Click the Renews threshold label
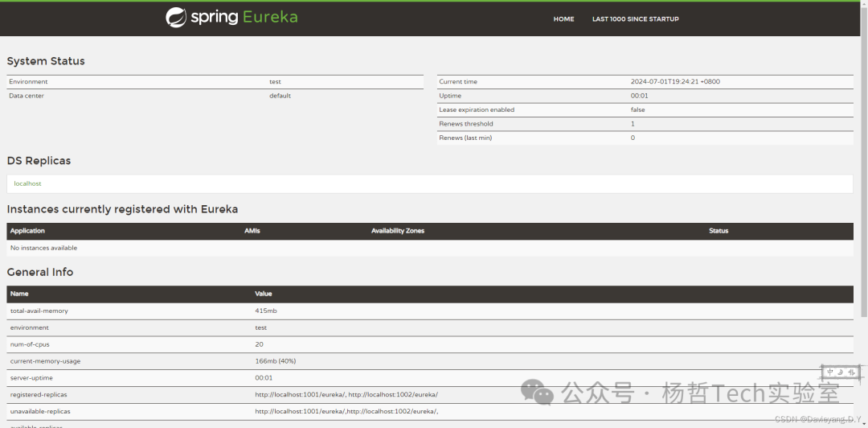 pyautogui.click(x=466, y=124)
